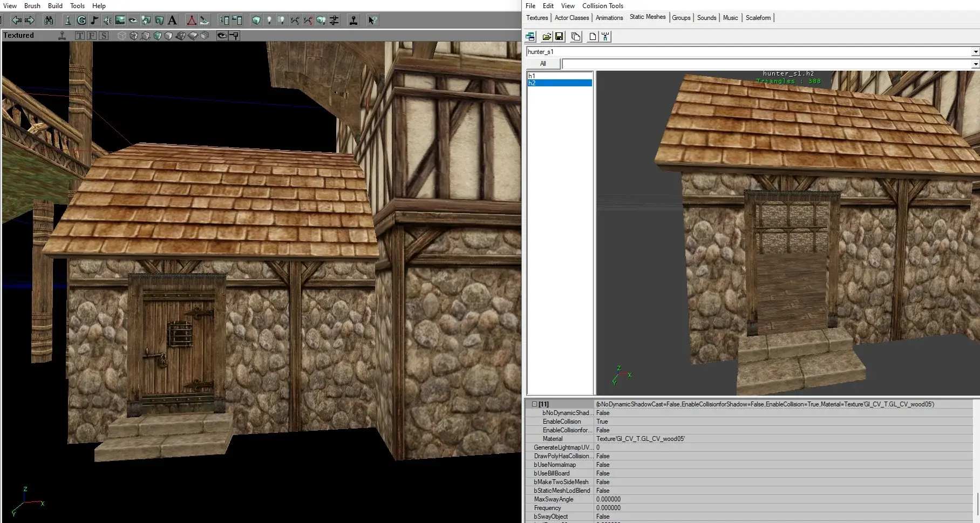Switch to the Groups tab

pos(681,18)
